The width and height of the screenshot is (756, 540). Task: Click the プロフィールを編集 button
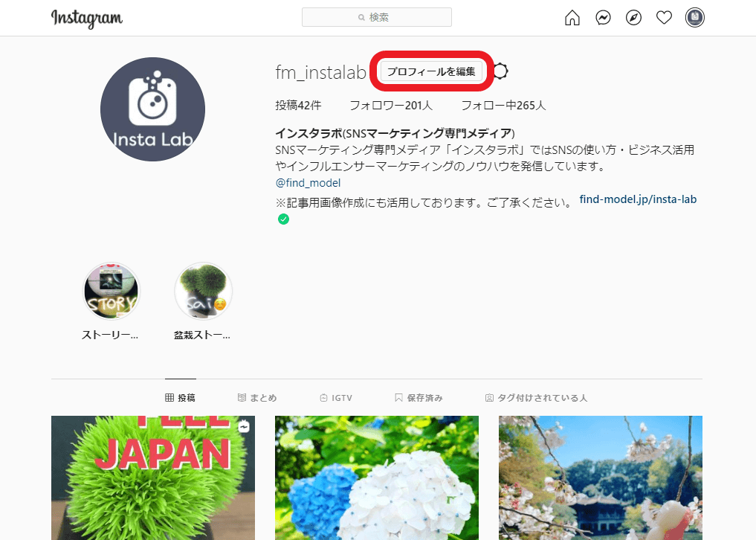(x=431, y=71)
